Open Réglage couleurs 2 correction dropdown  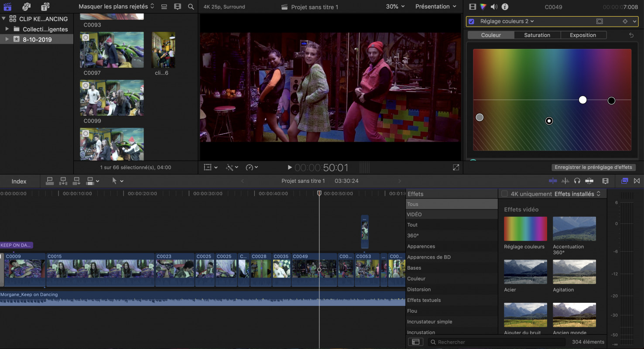[507, 21]
